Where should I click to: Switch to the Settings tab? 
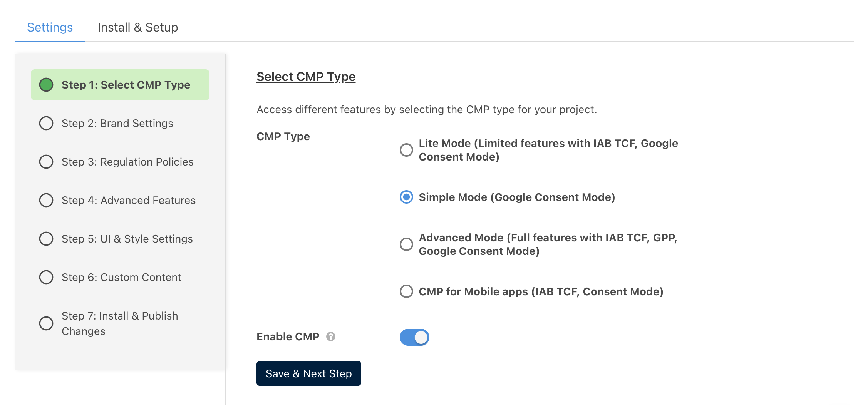tap(50, 27)
